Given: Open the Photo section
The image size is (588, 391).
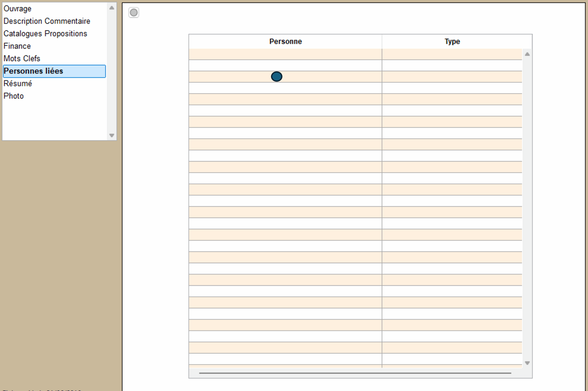Looking at the screenshot, I should tap(14, 96).
